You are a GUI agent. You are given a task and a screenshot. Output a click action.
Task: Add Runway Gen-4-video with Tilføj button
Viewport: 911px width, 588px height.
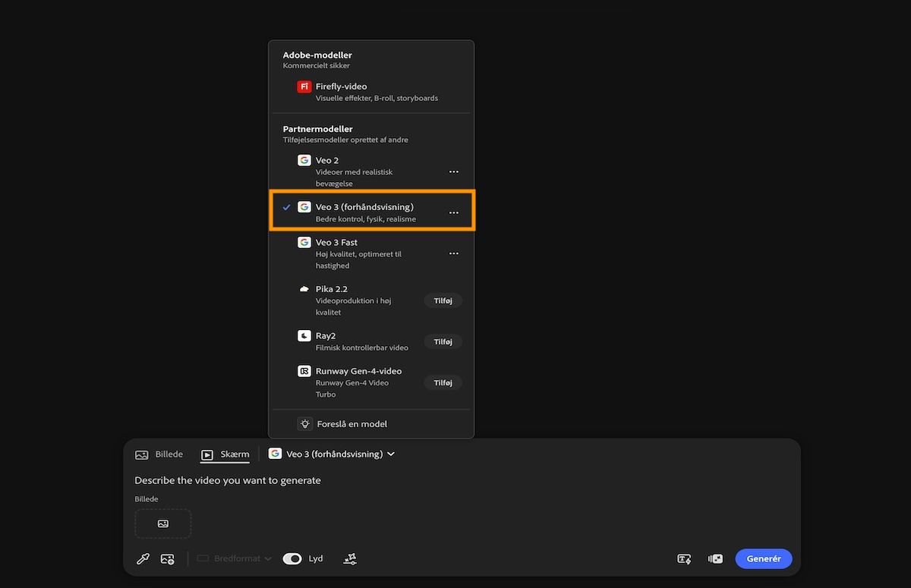[443, 382]
